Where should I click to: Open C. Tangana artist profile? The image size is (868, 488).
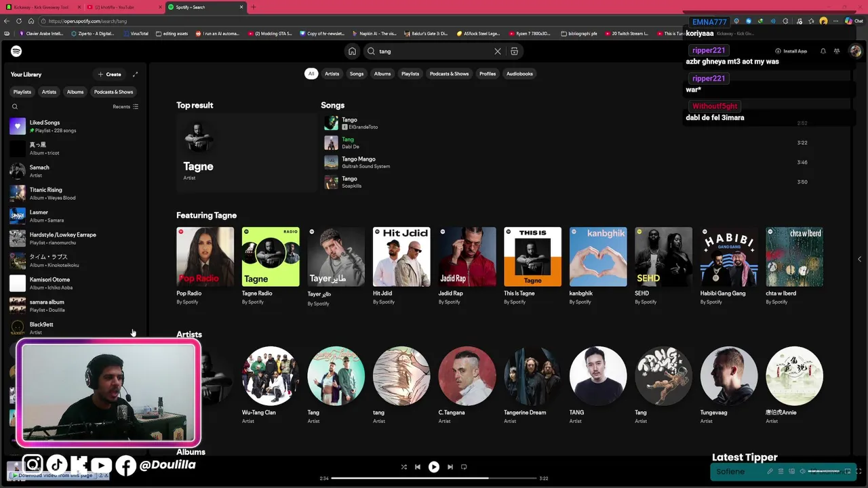tap(467, 385)
